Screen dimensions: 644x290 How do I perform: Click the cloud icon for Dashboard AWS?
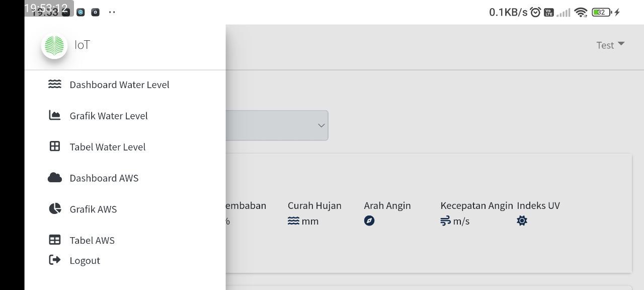(x=55, y=178)
